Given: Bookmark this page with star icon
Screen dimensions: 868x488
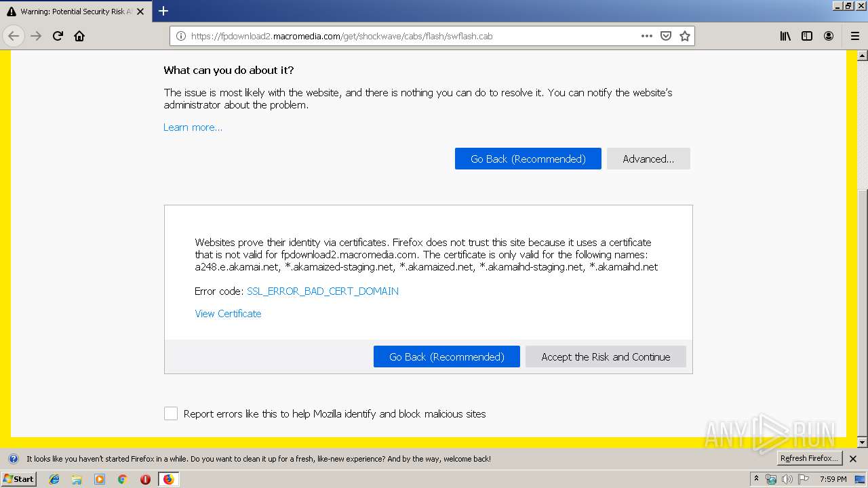Looking at the screenshot, I should click(685, 36).
